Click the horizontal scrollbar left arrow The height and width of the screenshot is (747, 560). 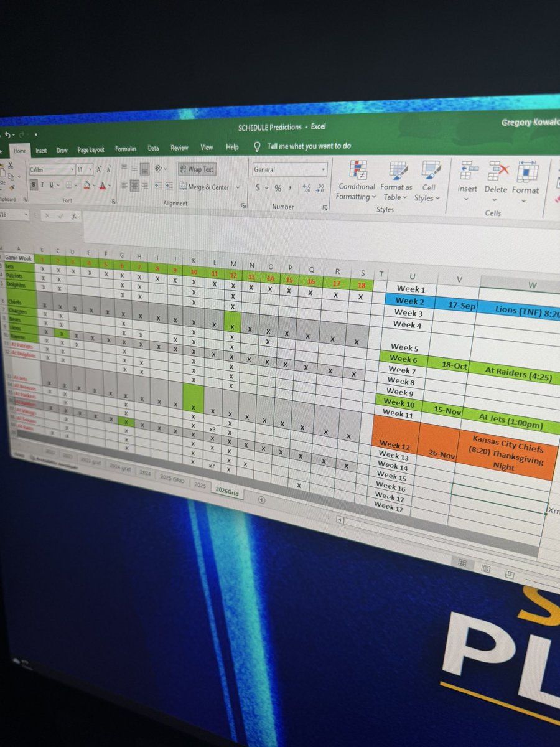[340, 520]
